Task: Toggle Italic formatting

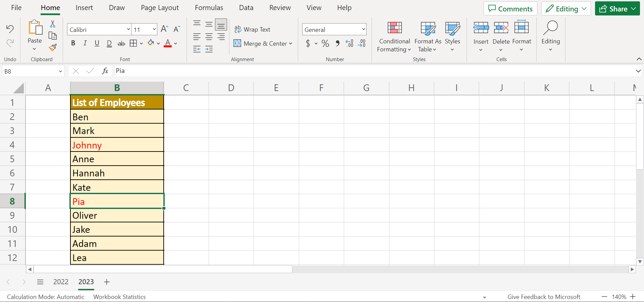Action: (85, 43)
